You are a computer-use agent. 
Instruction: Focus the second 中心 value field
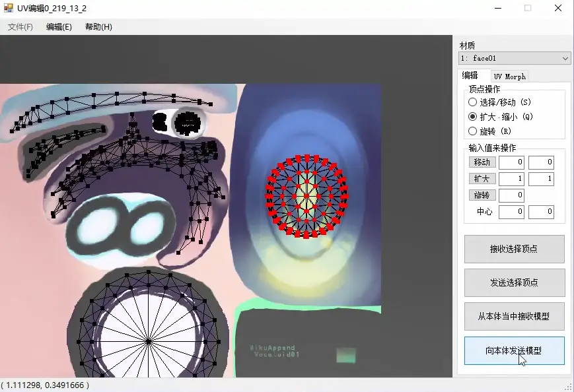coord(541,211)
